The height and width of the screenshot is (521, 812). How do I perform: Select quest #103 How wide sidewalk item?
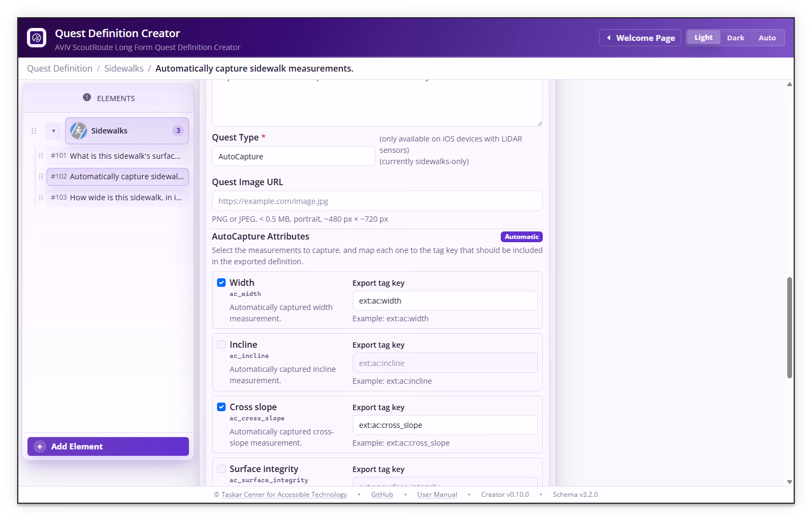tap(117, 198)
